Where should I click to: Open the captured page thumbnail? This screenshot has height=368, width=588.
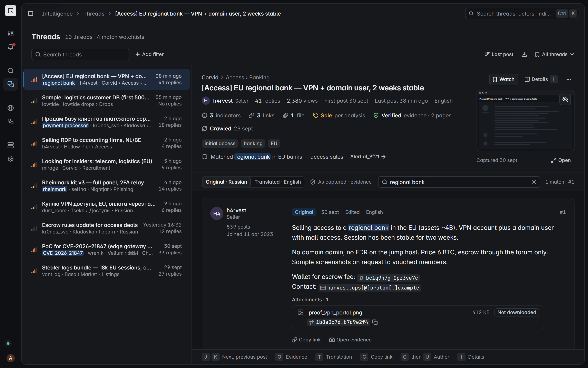[x=525, y=121]
